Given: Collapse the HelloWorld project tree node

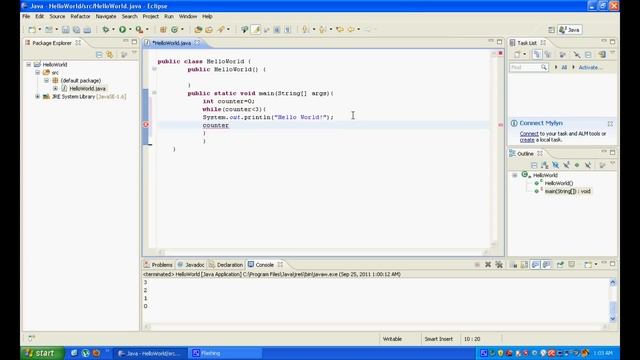Looking at the screenshot, I should coord(29,64).
